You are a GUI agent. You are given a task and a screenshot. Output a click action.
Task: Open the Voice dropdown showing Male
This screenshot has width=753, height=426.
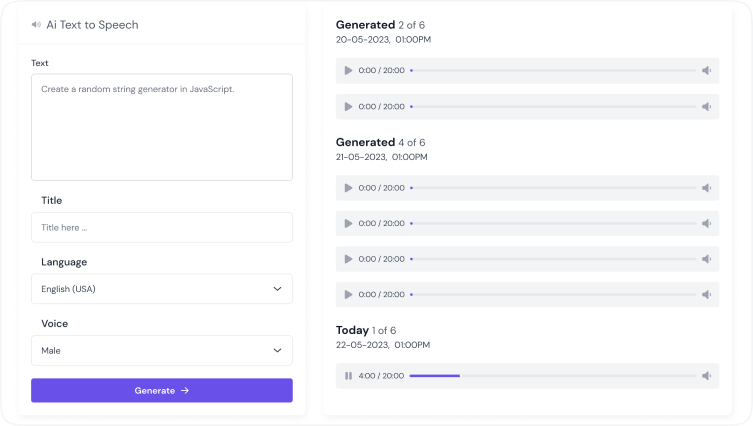[x=161, y=351]
